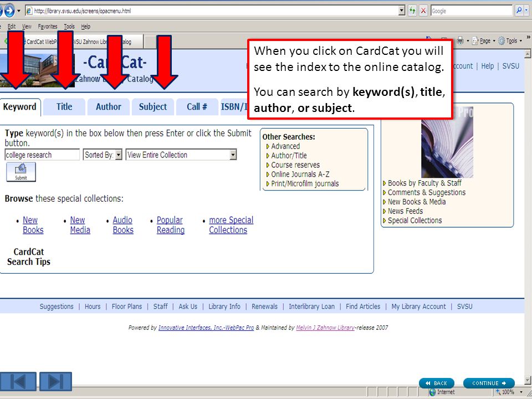Click the print icon in toolbar
This screenshot has height=399, width=532.
460,41
